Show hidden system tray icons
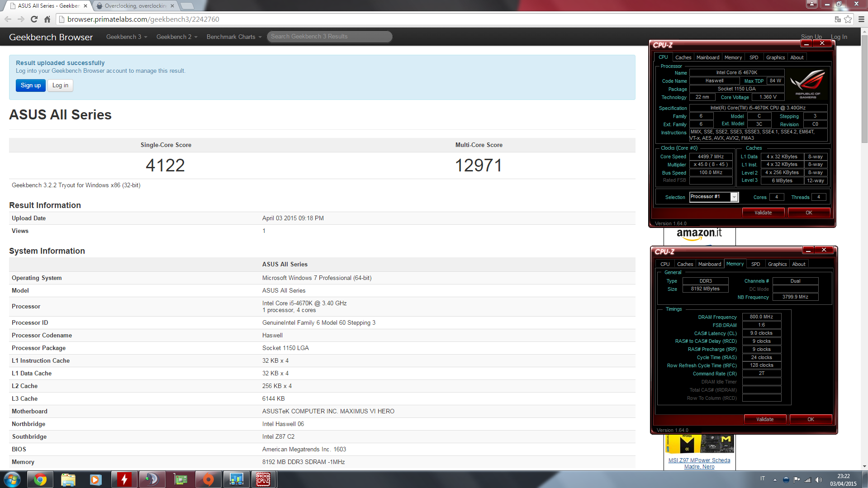This screenshot has width=868, height=488. pyautogui.click(x=775, y=480)
